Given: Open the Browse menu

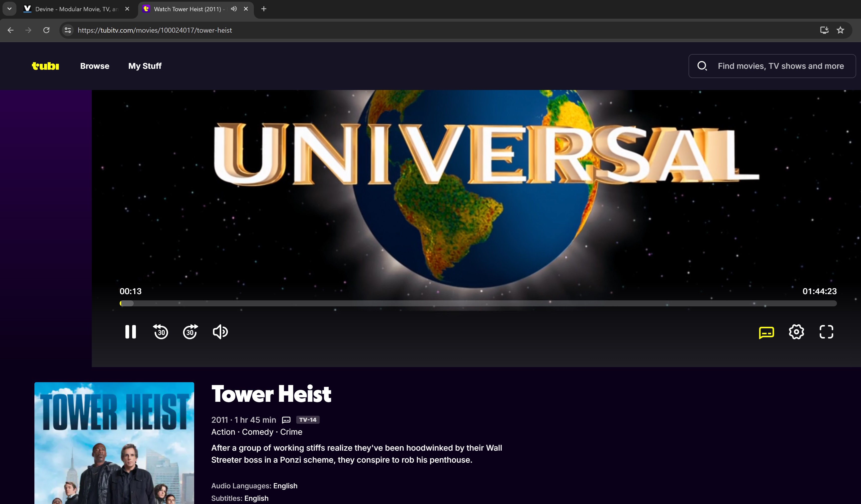Looking at the screenshot, I should (x=95, y=66).
